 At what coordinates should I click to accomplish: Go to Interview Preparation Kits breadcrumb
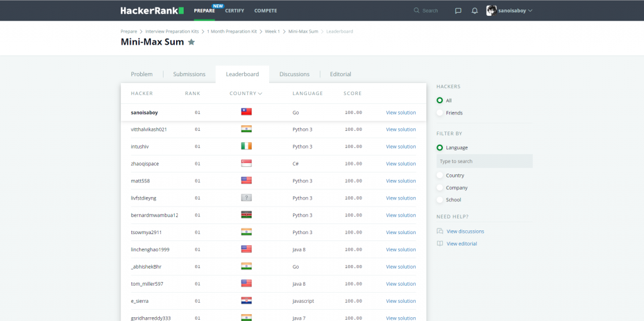coord(172,31)
